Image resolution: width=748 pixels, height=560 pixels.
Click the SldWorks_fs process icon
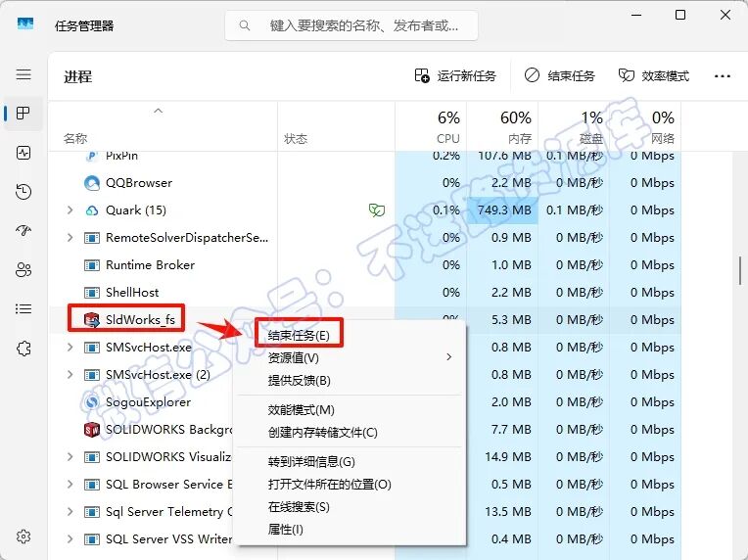(92, 319)
